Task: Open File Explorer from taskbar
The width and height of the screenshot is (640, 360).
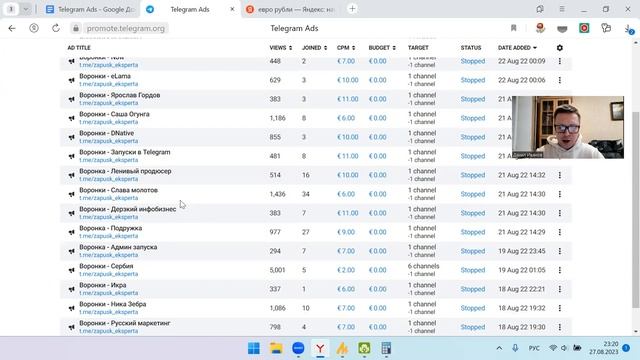Action: [x=276, y=348]
